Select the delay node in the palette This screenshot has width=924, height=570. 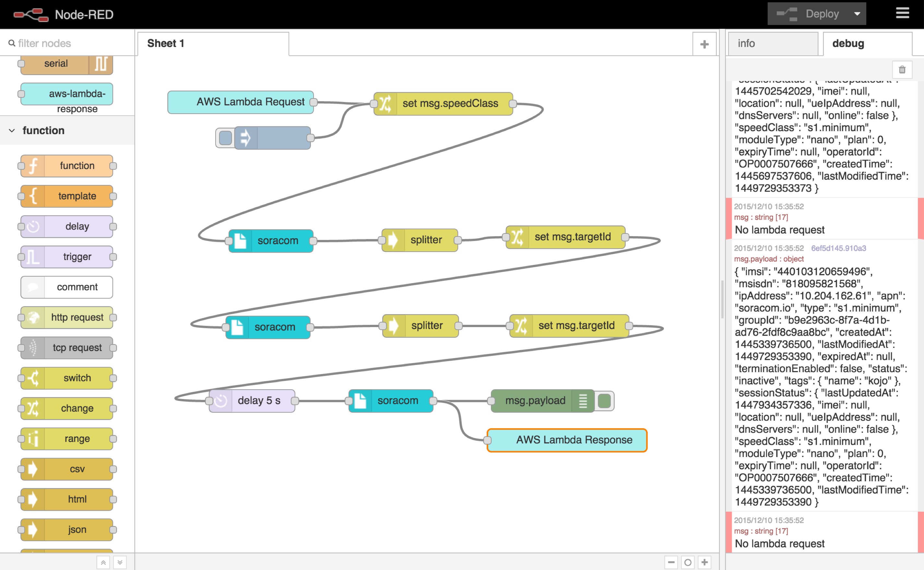67,226
